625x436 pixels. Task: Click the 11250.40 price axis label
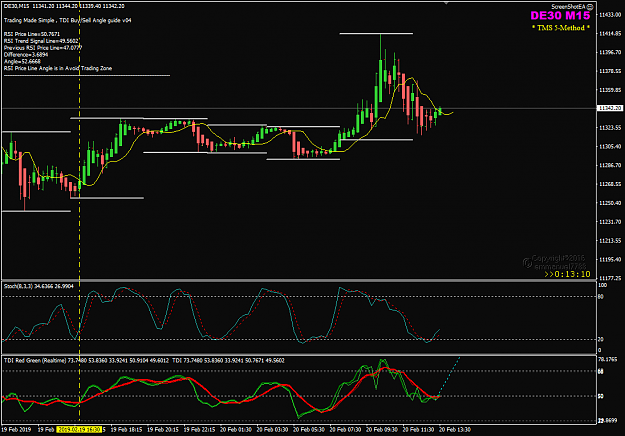click(x=610, y=203)
